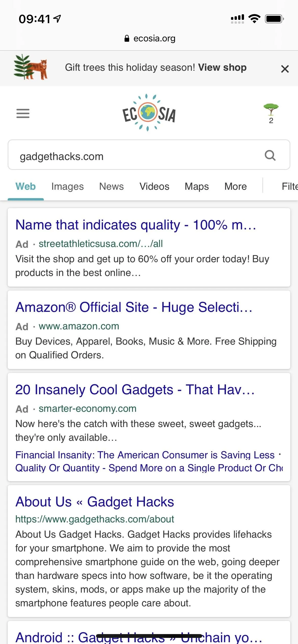Tap the Ecosia globe logo
Image resolution: width=298 pixels, height=644 pixels.
[149, 113]
